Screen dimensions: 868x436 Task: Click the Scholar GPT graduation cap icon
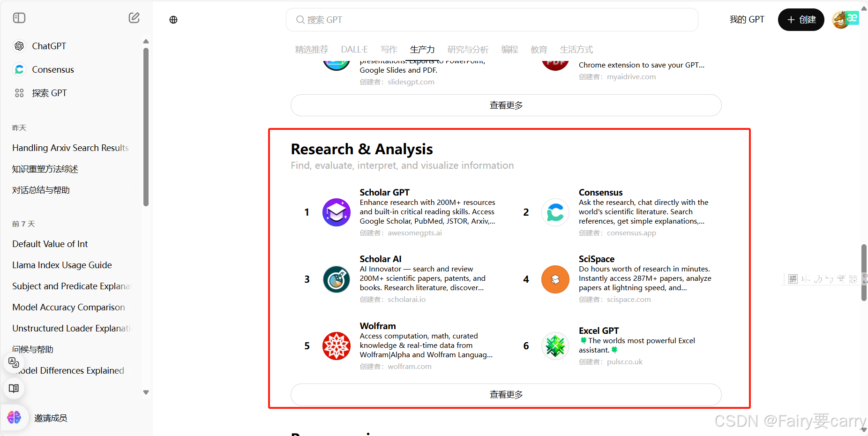(337, 212)
